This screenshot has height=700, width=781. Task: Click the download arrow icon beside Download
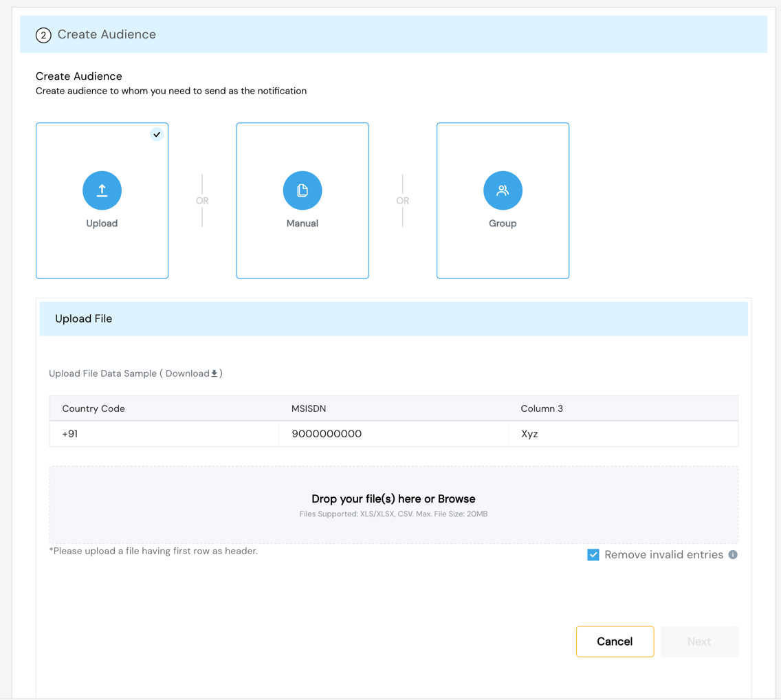click(x=214, y=373)
